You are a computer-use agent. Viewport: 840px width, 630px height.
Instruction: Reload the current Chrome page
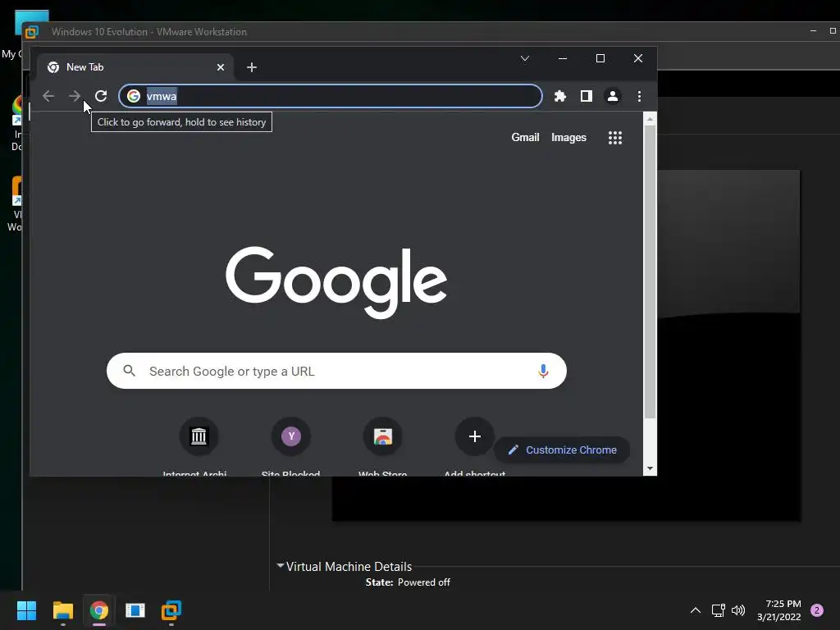(x=101, y=96)
